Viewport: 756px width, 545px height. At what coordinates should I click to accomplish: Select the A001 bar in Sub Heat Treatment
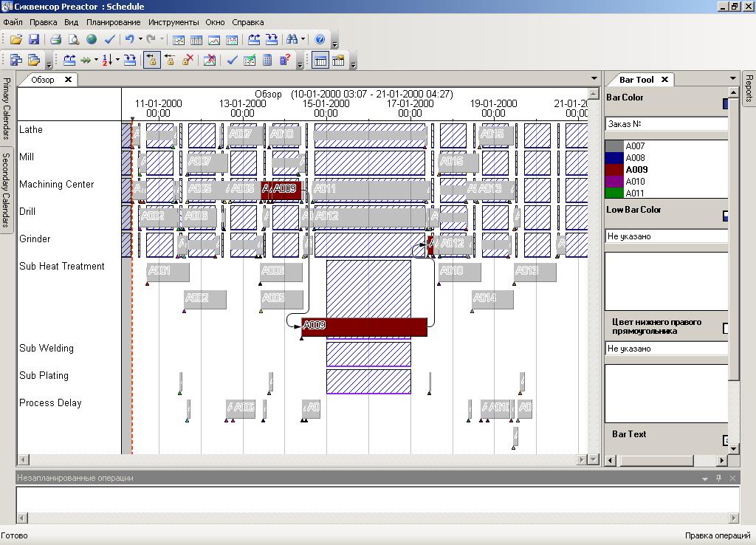click(168, 272)
